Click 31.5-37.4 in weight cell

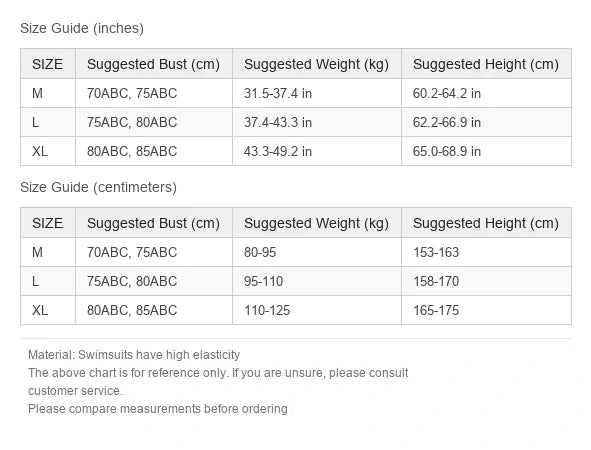pos(278,93)
